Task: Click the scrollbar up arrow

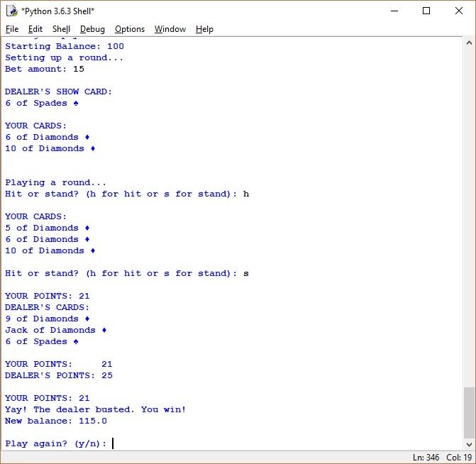Action: coord(469,43)
